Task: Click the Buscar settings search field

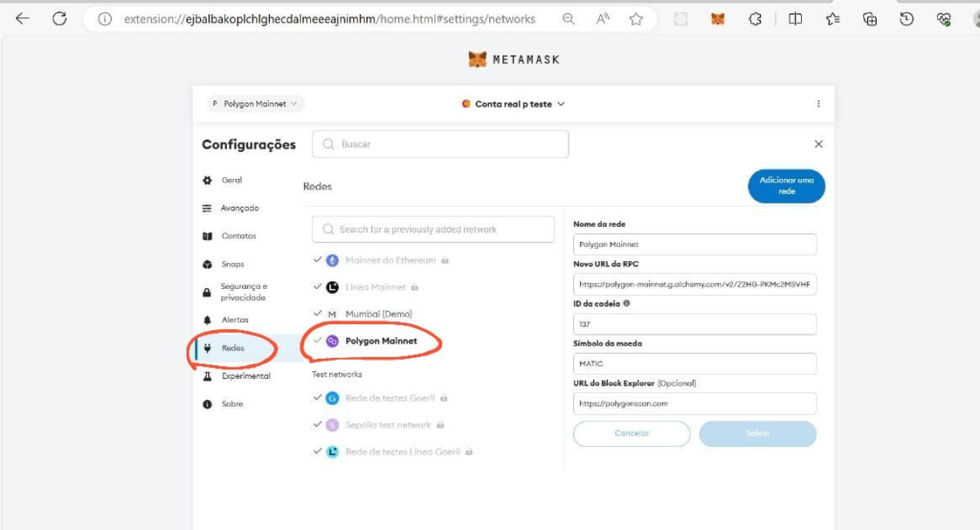Action: [440, 144]
